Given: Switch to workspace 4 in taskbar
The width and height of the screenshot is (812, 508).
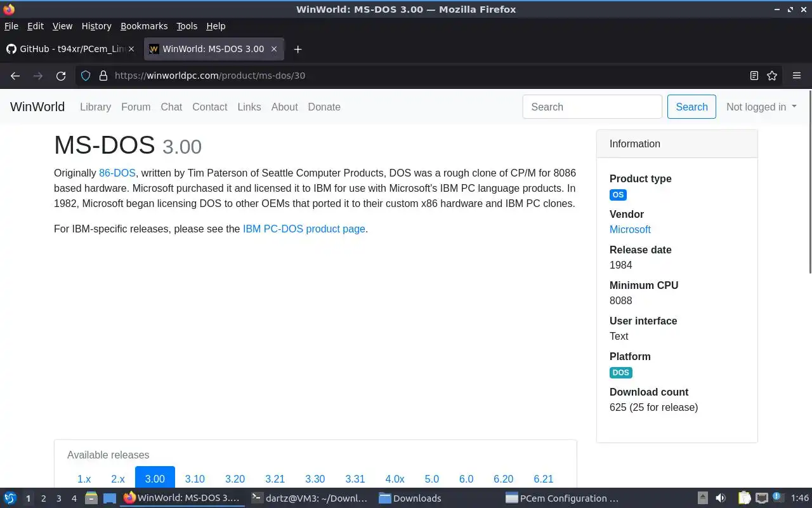Looking at the screenshot, I should pos(74,498).
